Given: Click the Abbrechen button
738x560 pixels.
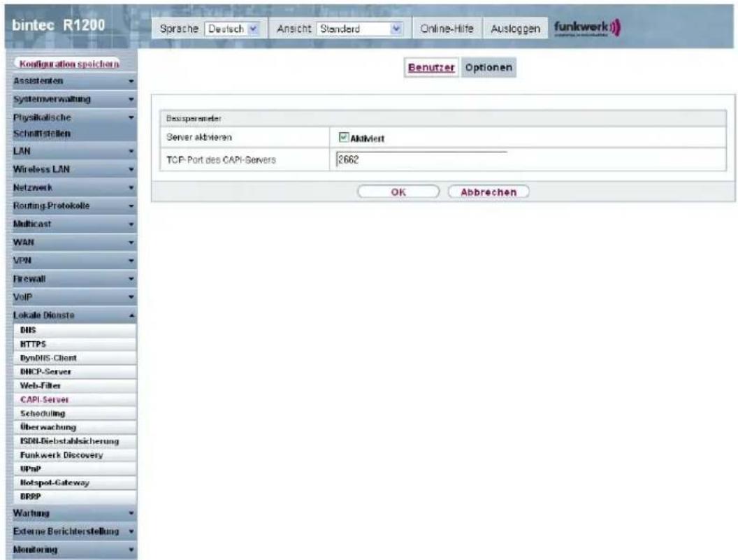Looking at the screenshot, I should tap(489, 192).
